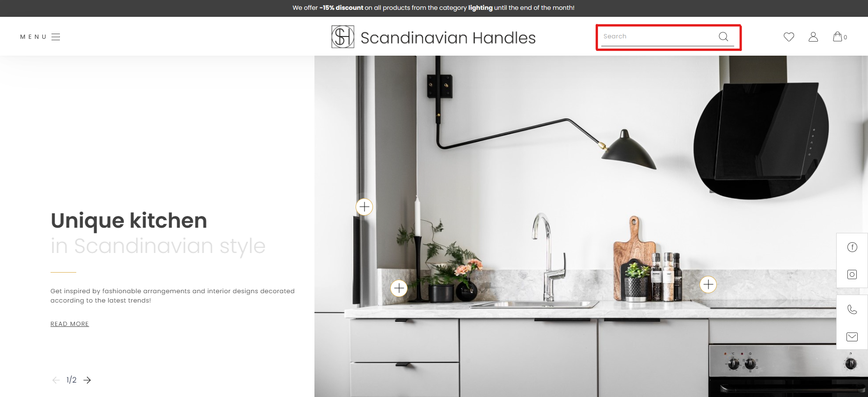Screen dimensions: 868x397
Task: Expand plus hotspot beside the candle
Action: pyautogui.click(x=364, y=207)
